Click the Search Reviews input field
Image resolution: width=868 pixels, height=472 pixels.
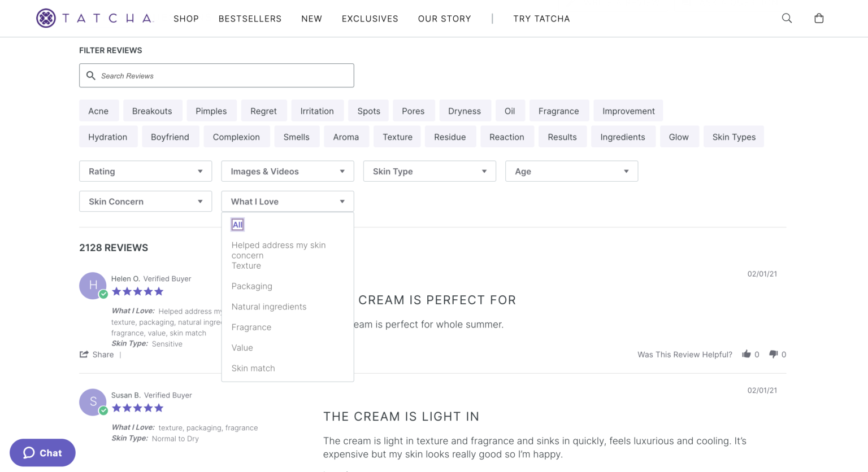coord(216,76)
